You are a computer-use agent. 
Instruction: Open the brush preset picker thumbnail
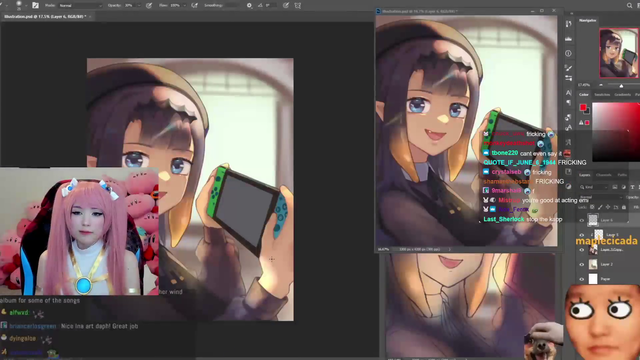pos(19,4)
